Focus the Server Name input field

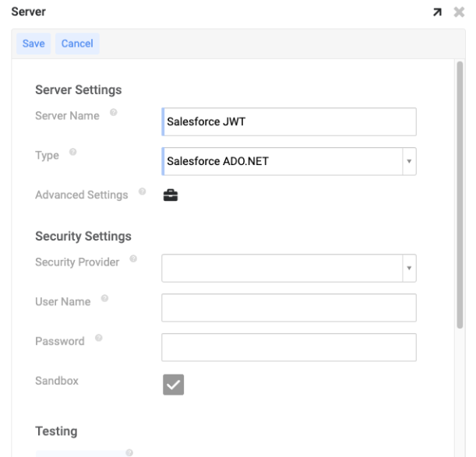(288, 122)
